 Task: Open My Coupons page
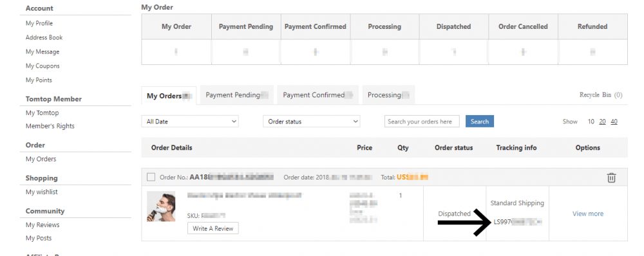tap(43, 66)
